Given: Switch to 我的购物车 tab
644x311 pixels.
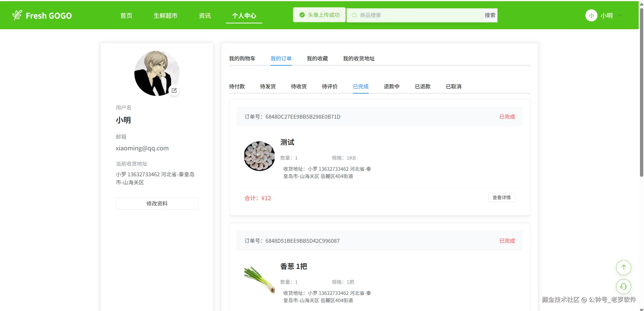Looking at the screenshot, I should click(242, 59).
